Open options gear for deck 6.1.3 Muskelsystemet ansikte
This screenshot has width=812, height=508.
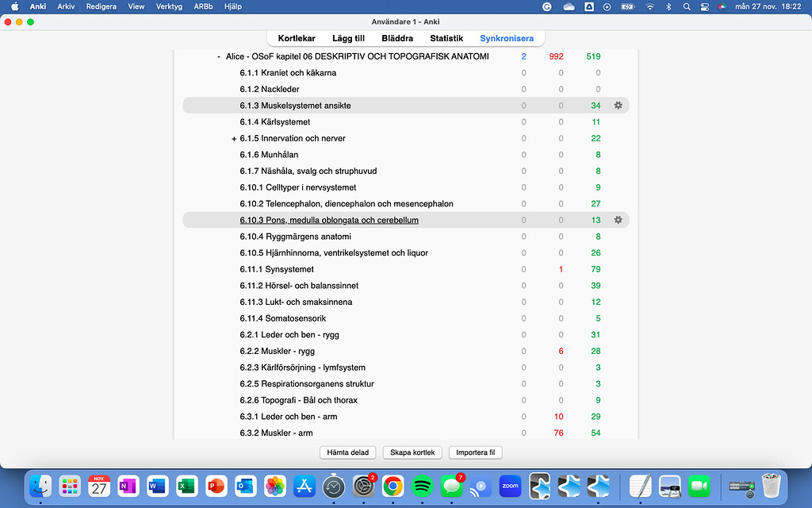(619, 105)
